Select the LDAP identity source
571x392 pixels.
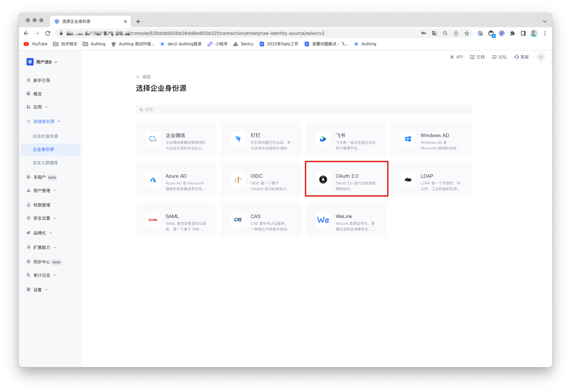[x=431, y=179]
